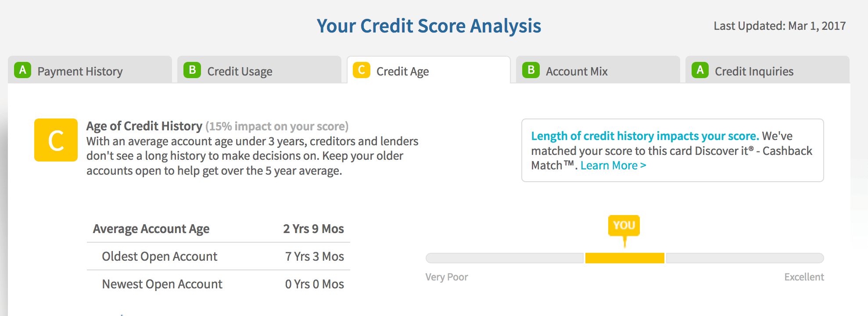Click the green B badge on Account Mix tab
The image size is (868, 316).
[x=531, y=70]
